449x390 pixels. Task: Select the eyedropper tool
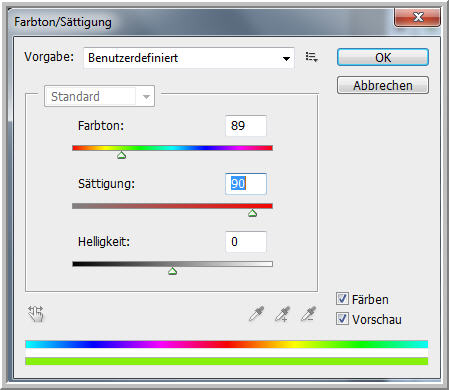(x=256, y=314)
